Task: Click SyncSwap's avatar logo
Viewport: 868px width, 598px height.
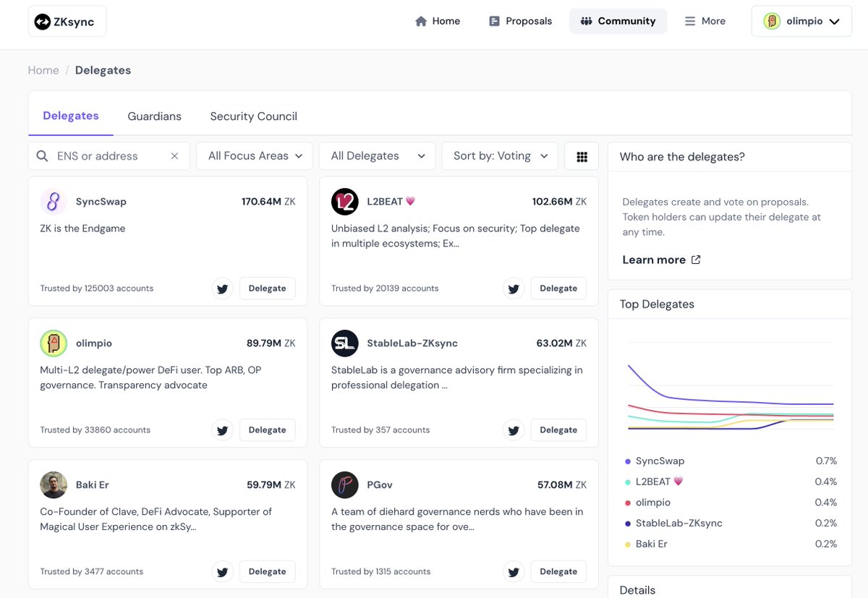Action: 54,202
